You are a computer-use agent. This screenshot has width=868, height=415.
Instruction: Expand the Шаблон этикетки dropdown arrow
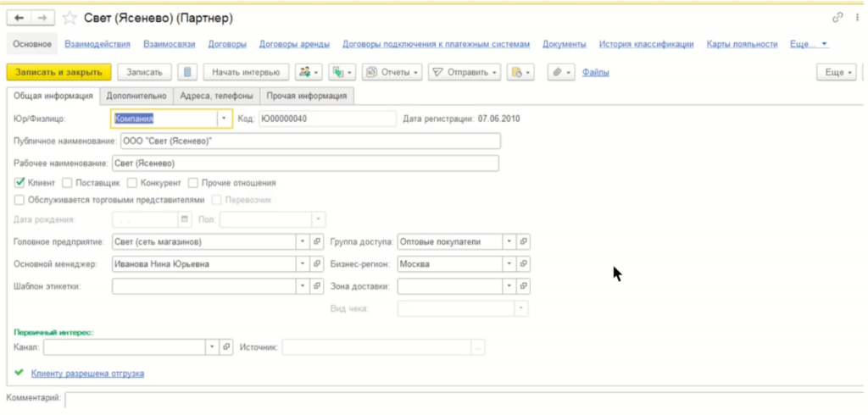point(303,286)
